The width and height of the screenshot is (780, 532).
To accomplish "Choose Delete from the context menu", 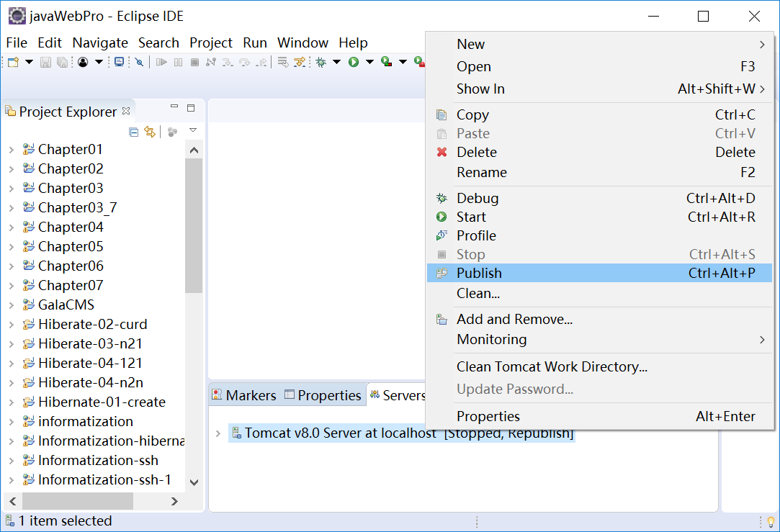I will click(x=599, y=152).
